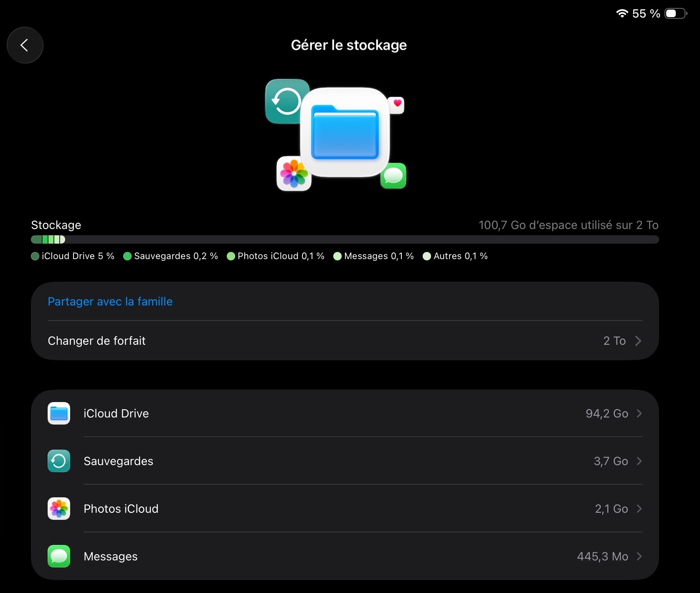Tap the 94,2 Go value for iCloud Drive
The image size is (700, 593).
pyautogui.click(x=607, y=413)
